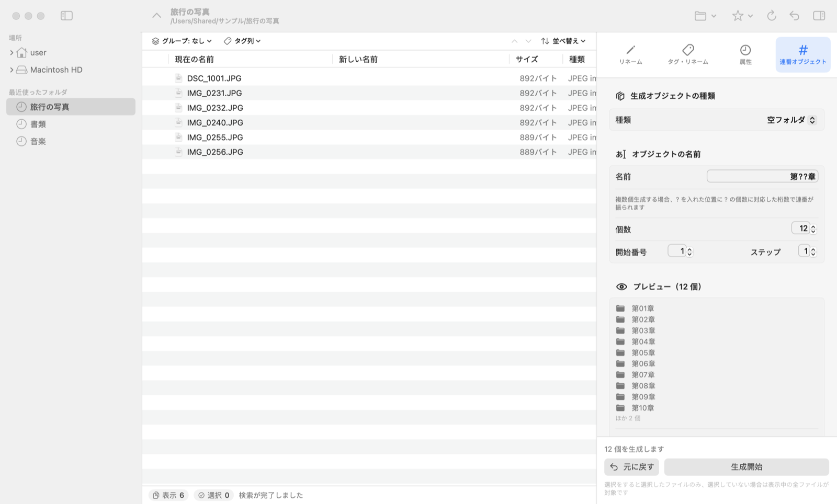Image resolution: width=837 pixels, height=504 pixels.
Task: Click the file icon of IMG_0240.JPG
Action: pyautogui.click(x=178, y=122)
